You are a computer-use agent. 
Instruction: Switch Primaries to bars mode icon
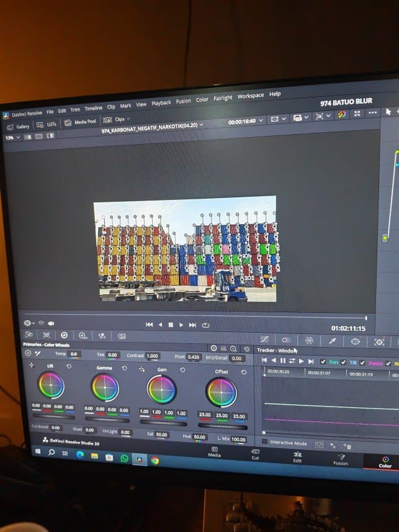(x=223, y=348)
